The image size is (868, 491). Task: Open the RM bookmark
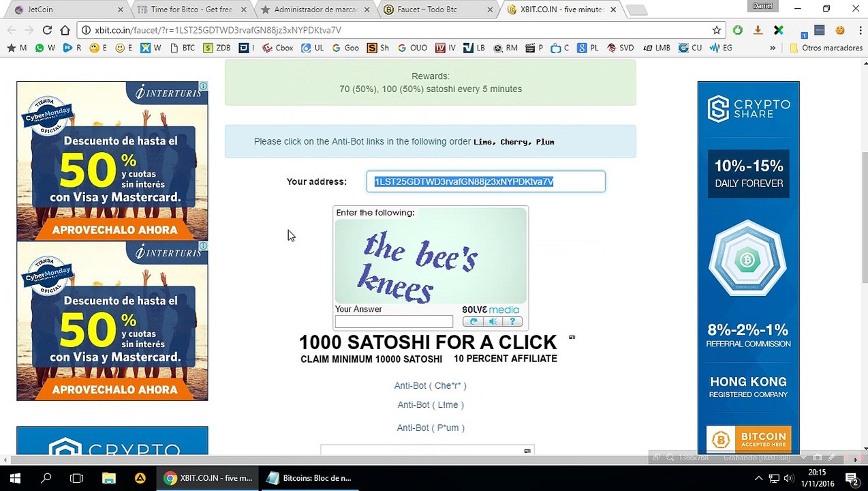[506, 48]
